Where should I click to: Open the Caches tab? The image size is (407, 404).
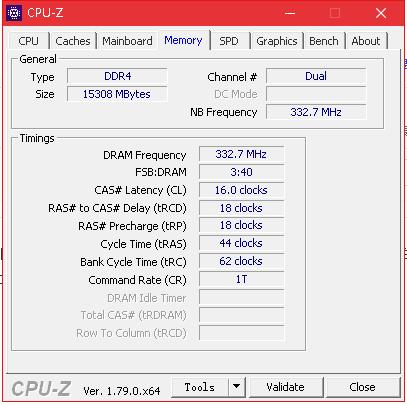[x=73, y=41]
